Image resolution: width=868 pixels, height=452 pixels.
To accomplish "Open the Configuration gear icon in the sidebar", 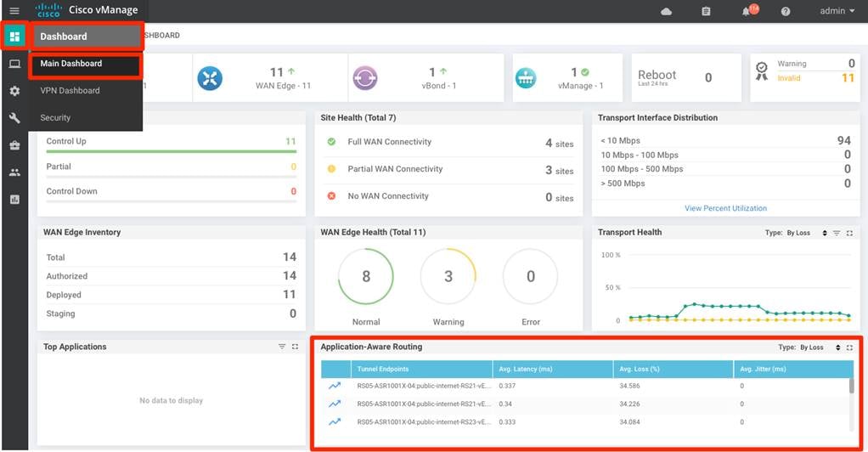I will point(14,91).
